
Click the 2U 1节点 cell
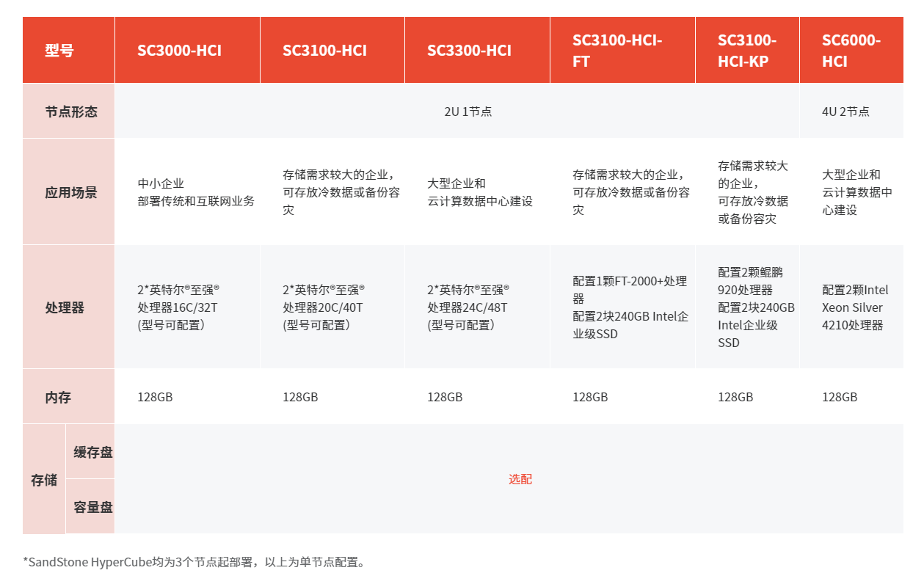pyautogui.click(x=468, y=112)
